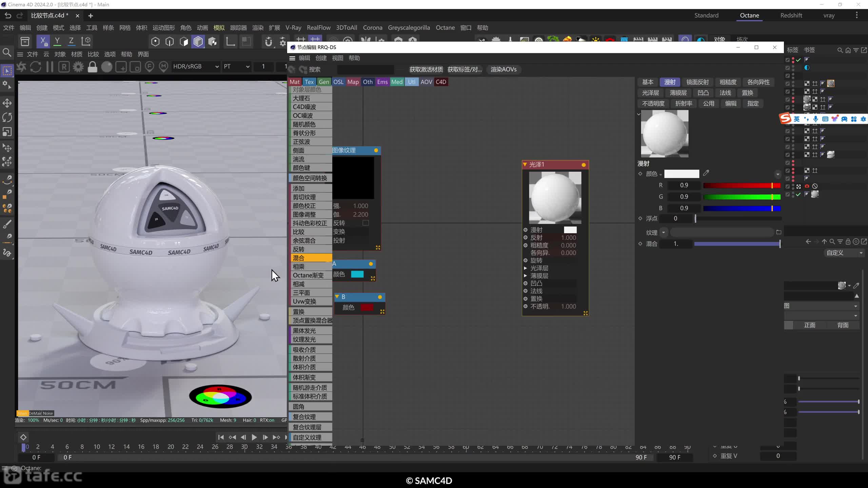Adjust the red R channel slider
The height and width of the screenshot is (488, 868).
tap(742, 185)
